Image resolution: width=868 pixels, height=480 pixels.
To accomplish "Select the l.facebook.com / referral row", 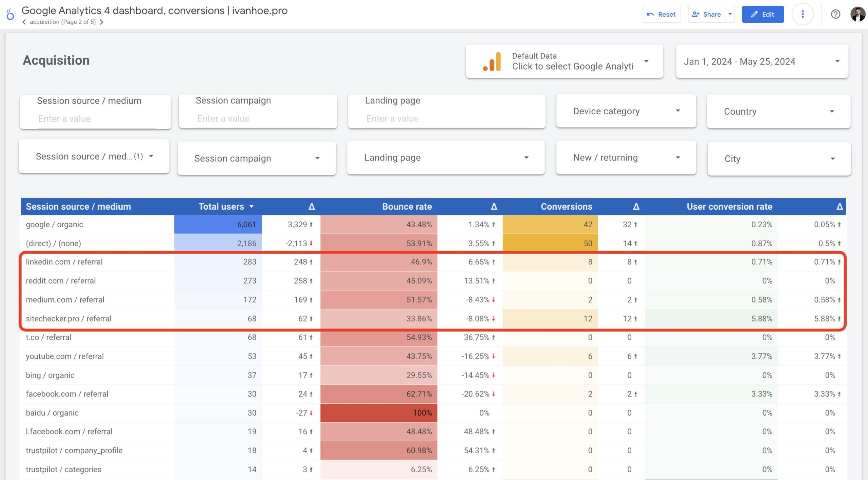I will pos(433,432).
